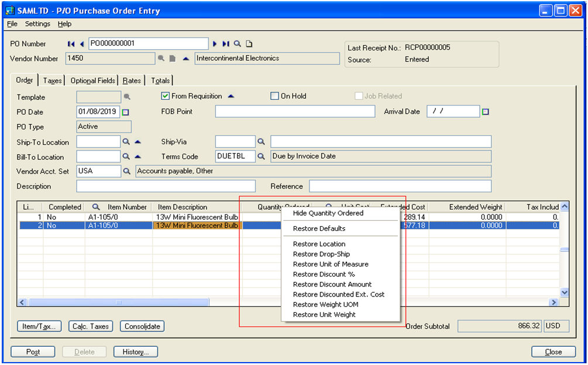588x365 pixels.
Task: Go to previous PO Number record
Action: click(x=82, y=44)
